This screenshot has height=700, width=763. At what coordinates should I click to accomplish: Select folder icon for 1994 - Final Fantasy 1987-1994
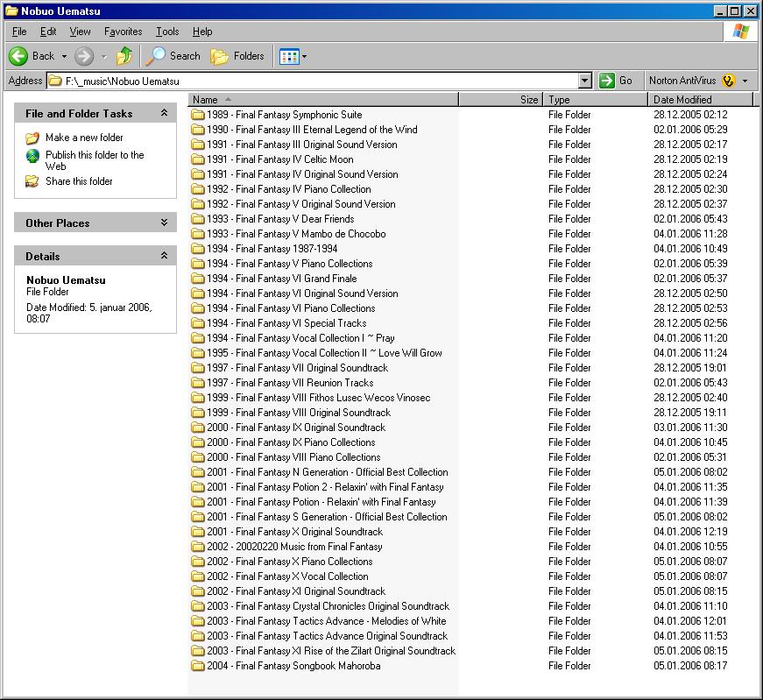point(198,249)
